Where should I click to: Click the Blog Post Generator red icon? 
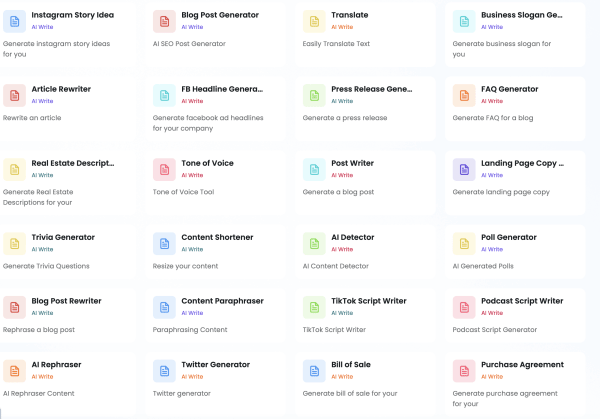coord(164,21)
